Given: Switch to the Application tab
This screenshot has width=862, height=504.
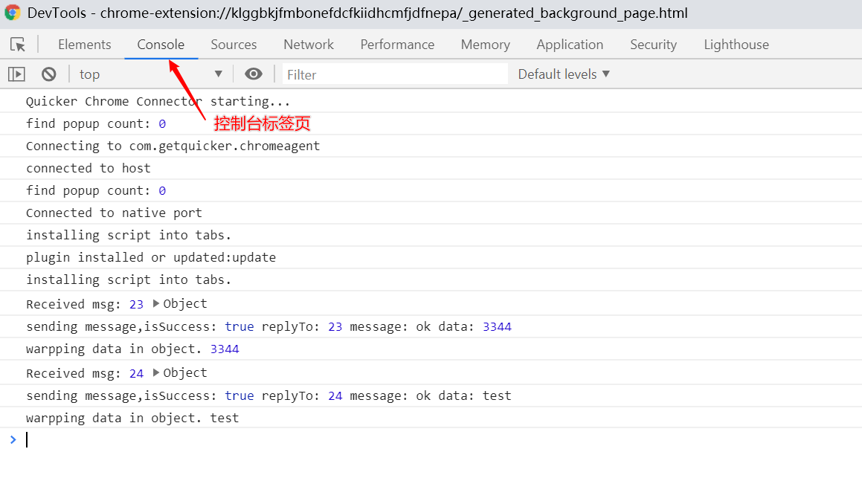Looking at the screenshot, I should click(x=570, y=45).
